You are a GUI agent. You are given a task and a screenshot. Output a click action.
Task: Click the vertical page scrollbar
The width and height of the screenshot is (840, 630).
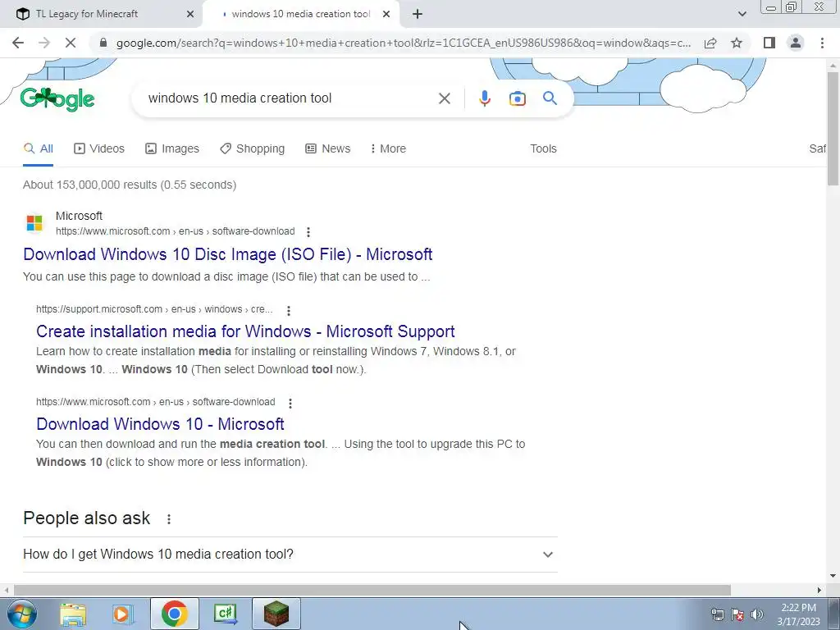pyautogui.click(x=833, y=129)
